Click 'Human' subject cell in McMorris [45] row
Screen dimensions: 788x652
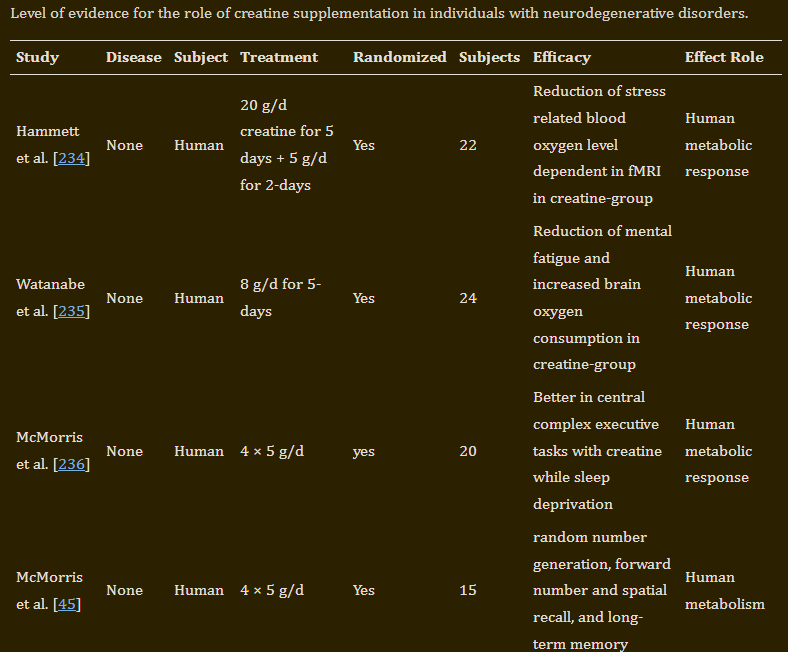[199, 590]
